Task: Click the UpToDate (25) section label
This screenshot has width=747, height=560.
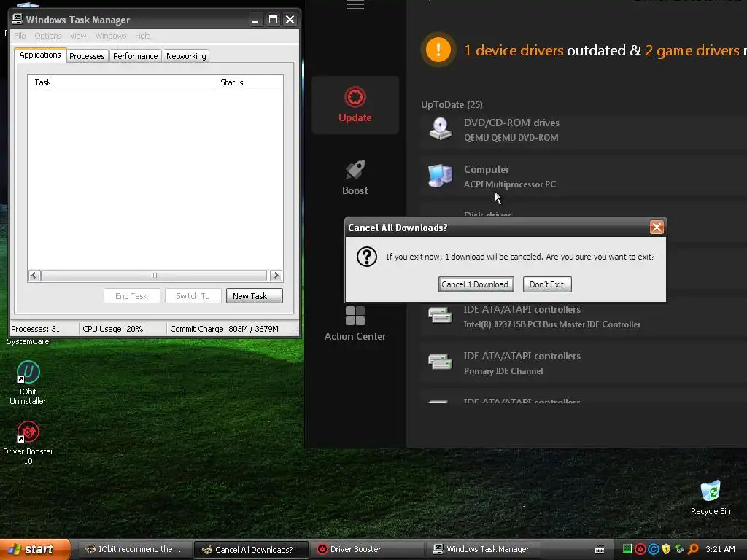Action: point(452,104)
